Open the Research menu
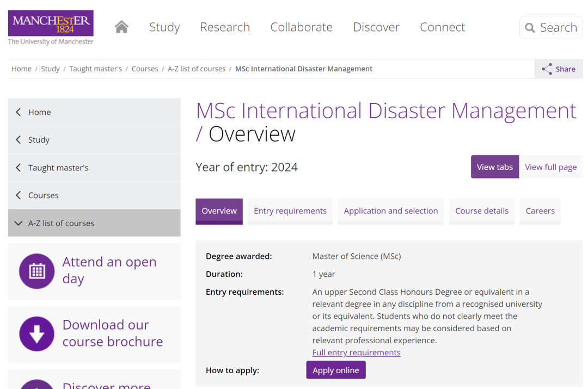 click(x=225, y=27)
